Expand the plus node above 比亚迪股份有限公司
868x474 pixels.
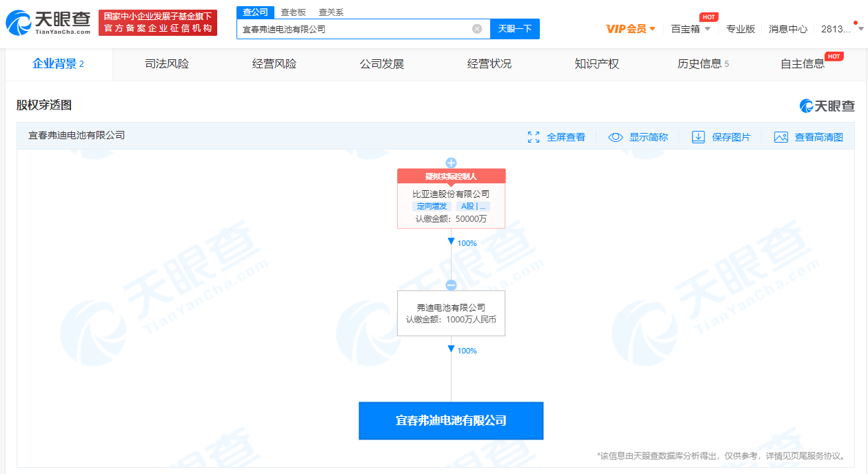click(451, 163)
